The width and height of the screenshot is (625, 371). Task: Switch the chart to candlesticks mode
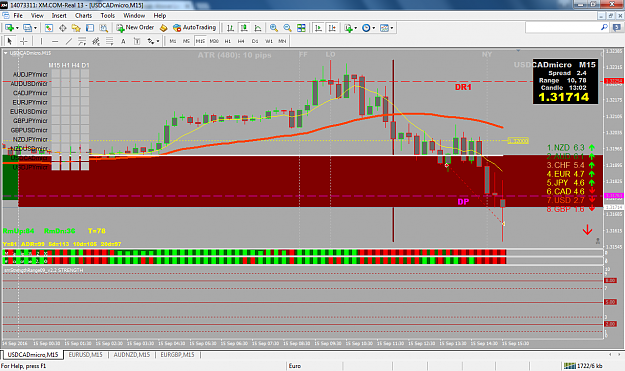point(244,28)
